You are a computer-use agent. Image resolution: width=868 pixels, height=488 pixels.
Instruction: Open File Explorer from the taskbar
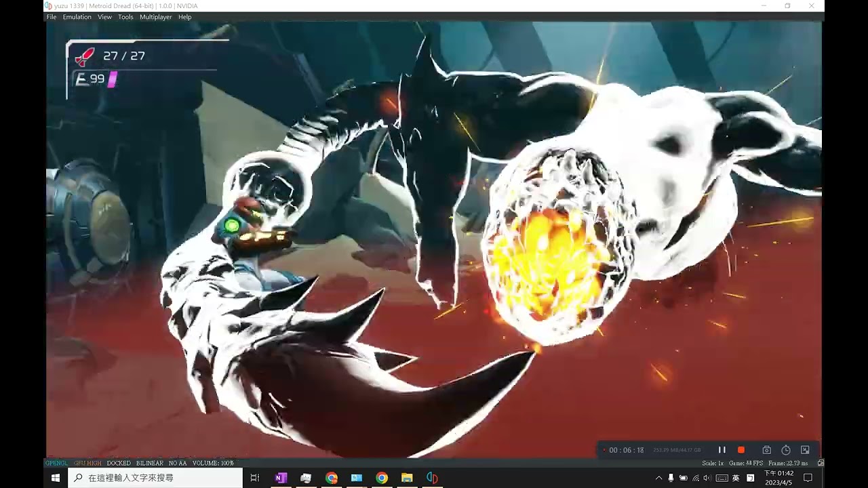[x=407, y=478]
